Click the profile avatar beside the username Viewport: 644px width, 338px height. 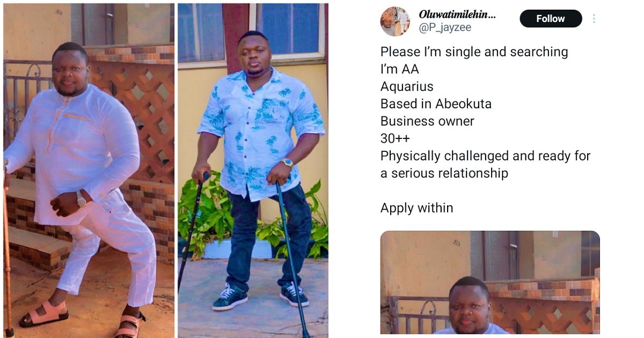pyautogui.click(x=395, y=21)
